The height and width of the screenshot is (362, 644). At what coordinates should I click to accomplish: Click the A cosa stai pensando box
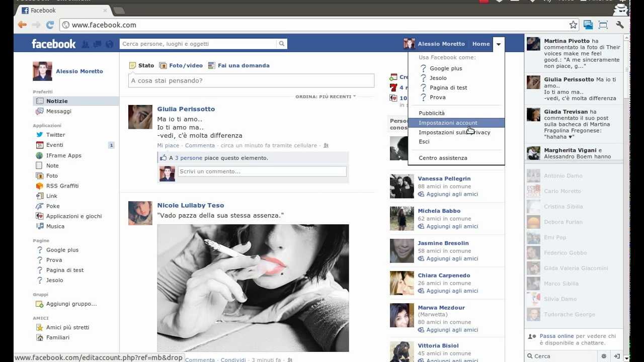coord(251,80)
